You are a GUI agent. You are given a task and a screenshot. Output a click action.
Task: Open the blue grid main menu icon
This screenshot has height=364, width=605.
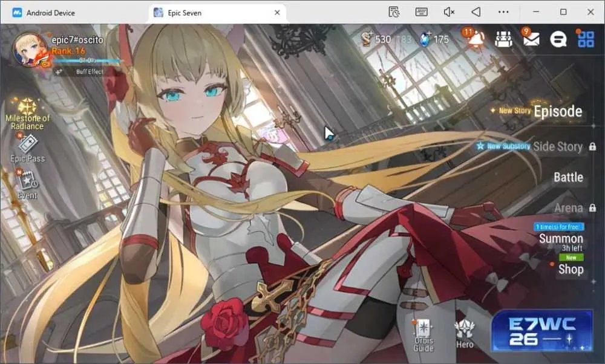click(585, 39)
